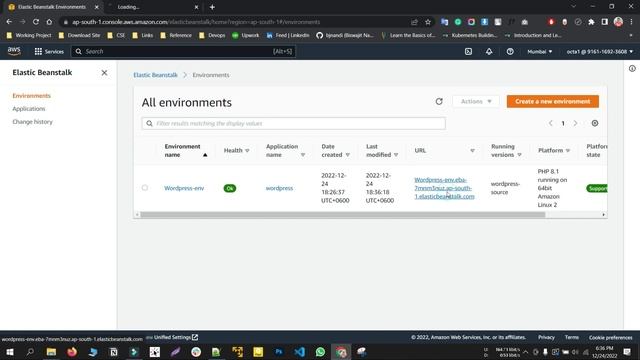640x360 pixels.
Task: Bookmark this page with star icon
Action: [428, 22]
